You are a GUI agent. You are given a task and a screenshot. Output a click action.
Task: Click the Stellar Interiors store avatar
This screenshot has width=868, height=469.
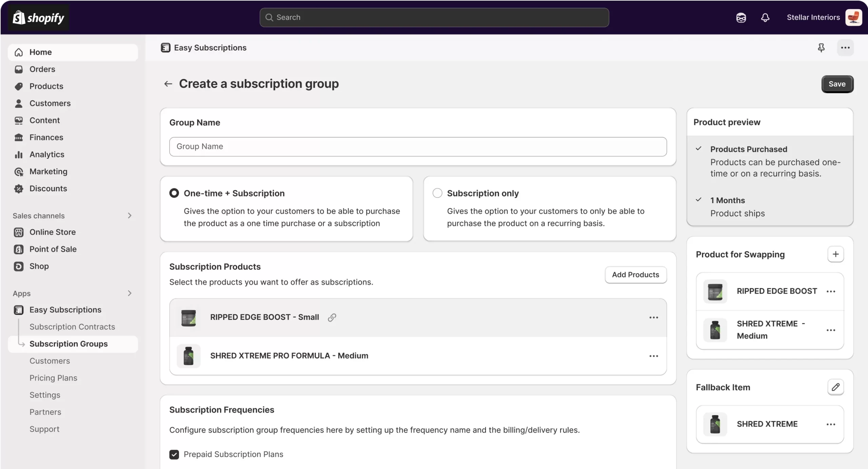point(853,17)
